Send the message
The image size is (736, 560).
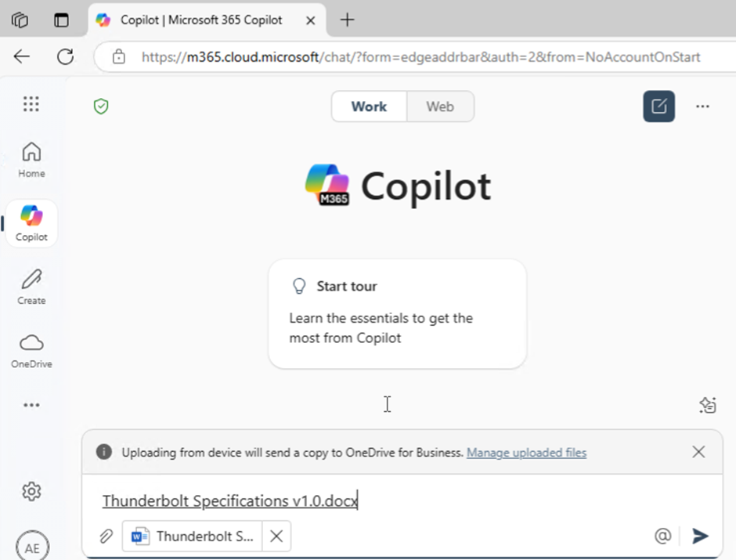[x=700, y=536]
